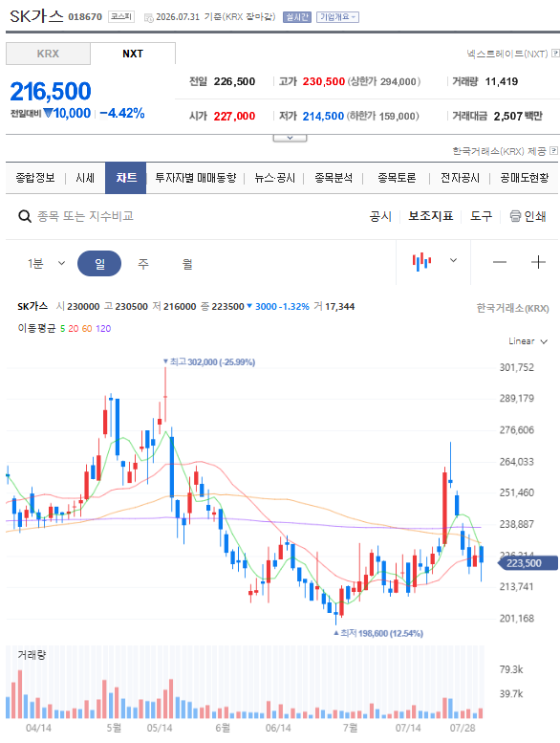This screenshot has height=743, width=560.
Task: Click the 07/28 date axis label
Action: [462, 728]
